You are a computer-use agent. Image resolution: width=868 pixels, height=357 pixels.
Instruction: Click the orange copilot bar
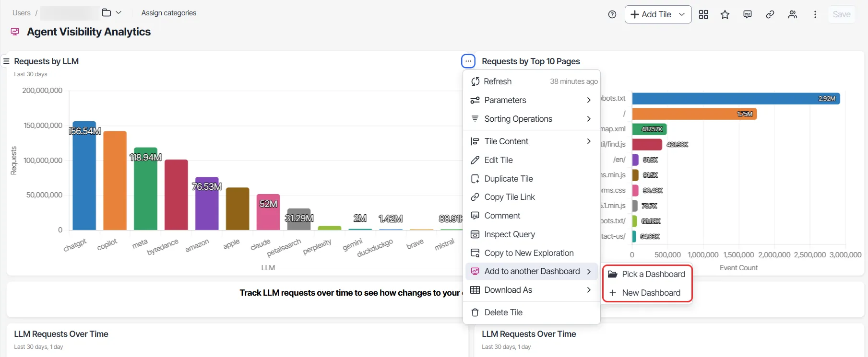click(115, 180)
